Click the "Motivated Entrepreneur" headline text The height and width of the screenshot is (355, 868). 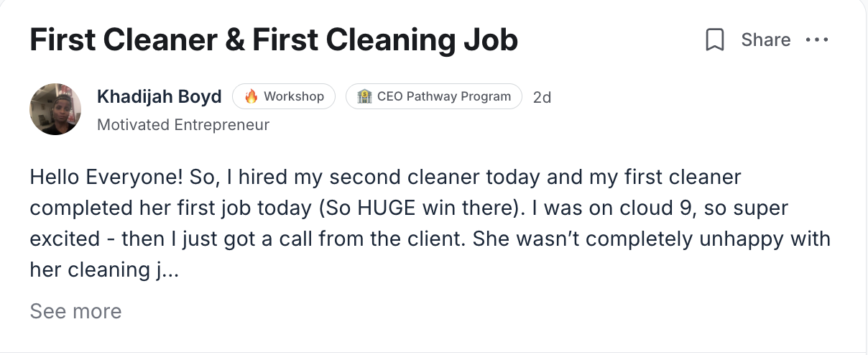(x=183, y=125)
